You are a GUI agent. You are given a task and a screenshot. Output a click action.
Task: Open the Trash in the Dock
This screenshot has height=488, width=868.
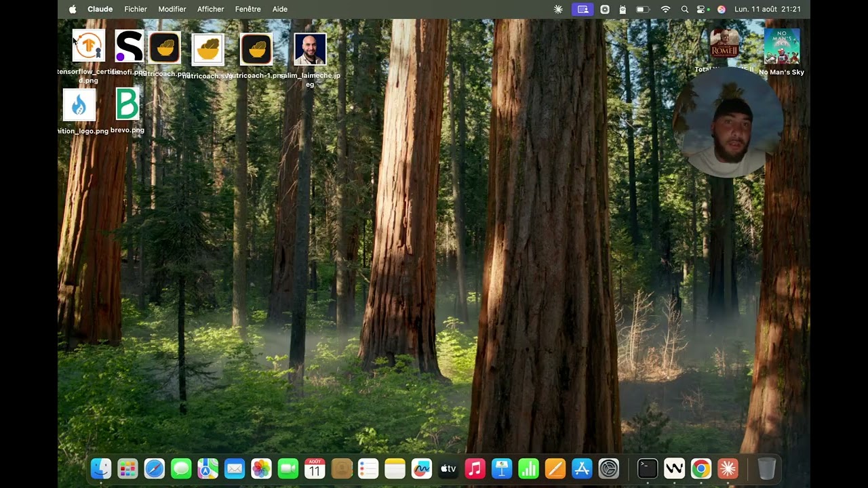coord(766,468)
